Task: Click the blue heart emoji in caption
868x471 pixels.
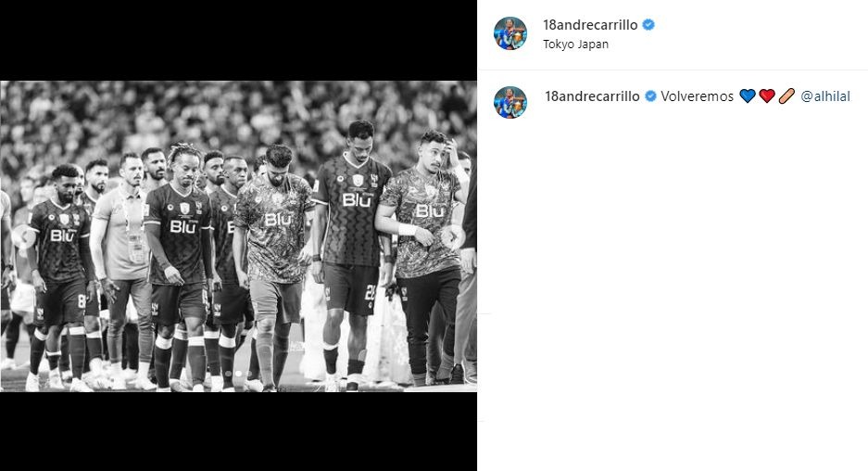Action: tap(748, 96)
